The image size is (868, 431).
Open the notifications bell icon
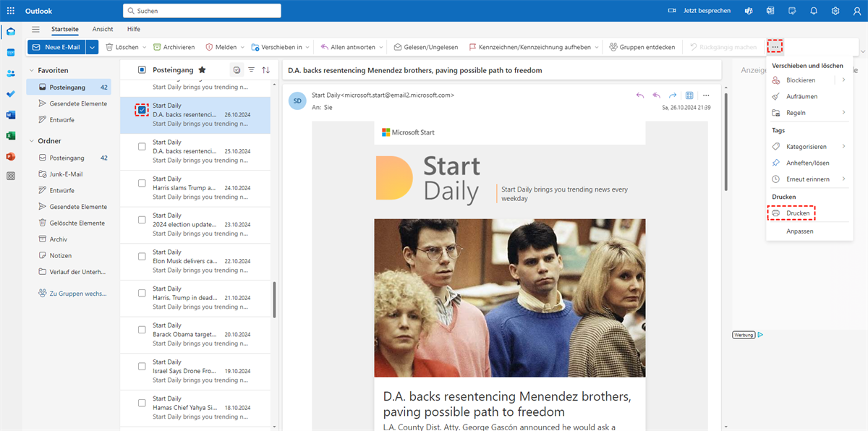pos(814,11)
